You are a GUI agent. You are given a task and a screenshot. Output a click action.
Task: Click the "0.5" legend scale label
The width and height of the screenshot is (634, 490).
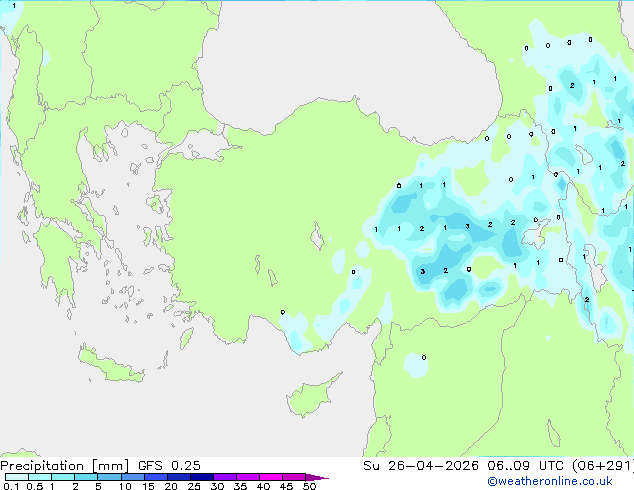[34, 486]
